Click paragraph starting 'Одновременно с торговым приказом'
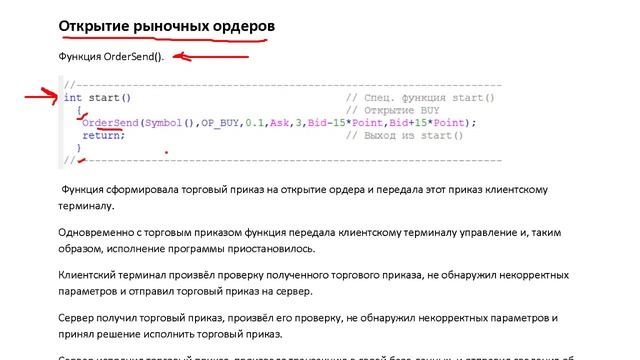Viewport: 640px width, 360px height. point(310,240)
